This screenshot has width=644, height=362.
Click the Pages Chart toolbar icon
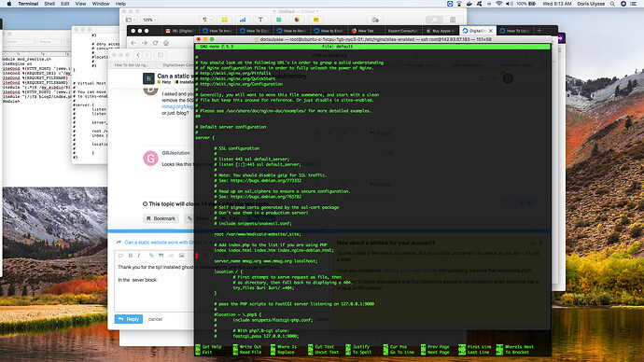click(243, 20)
